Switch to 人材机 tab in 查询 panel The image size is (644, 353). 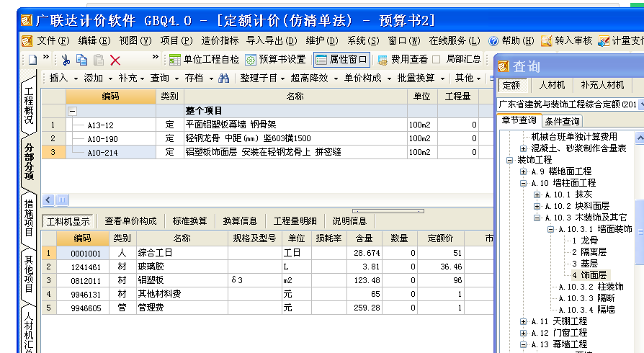[x=552, y=85]
